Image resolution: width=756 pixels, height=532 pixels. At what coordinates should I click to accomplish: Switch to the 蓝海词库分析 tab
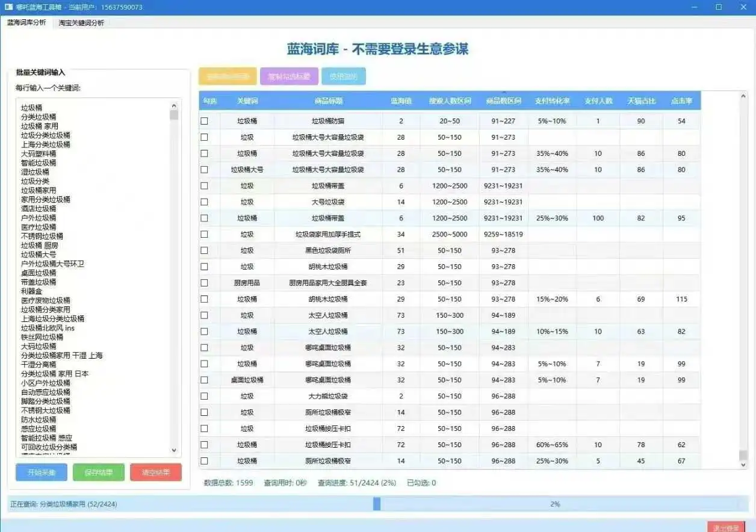pos(26,22)
